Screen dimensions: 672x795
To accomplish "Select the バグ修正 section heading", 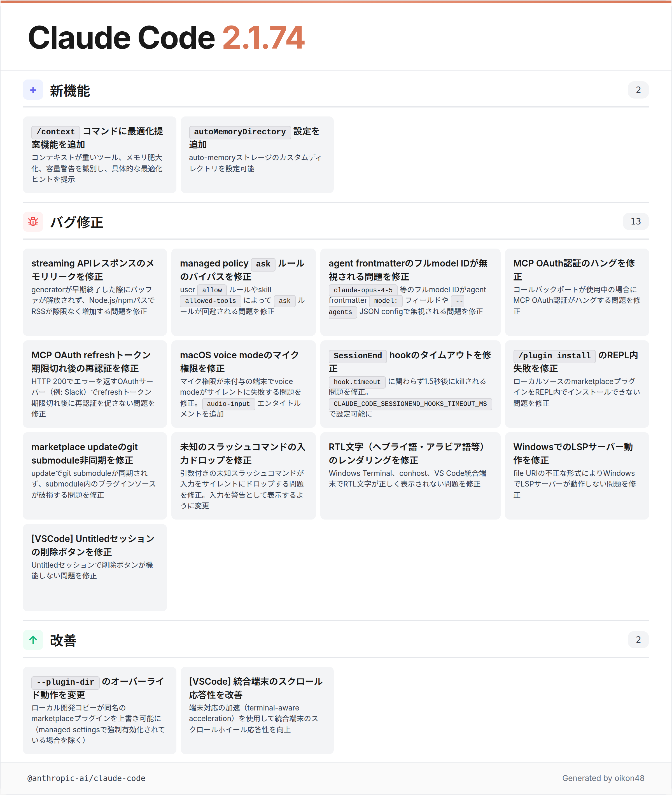I will click(x=76, y=222).
